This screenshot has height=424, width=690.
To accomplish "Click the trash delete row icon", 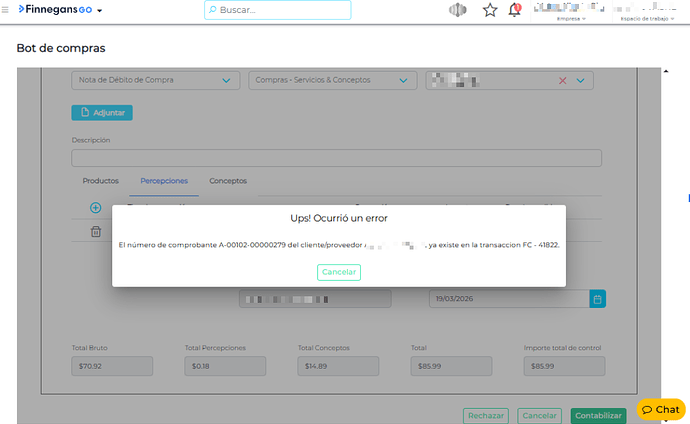I will coord(96,232).
